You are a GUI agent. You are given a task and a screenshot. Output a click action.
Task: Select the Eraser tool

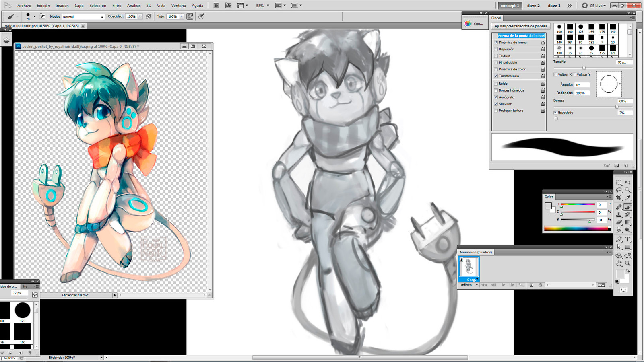(619, 222)
